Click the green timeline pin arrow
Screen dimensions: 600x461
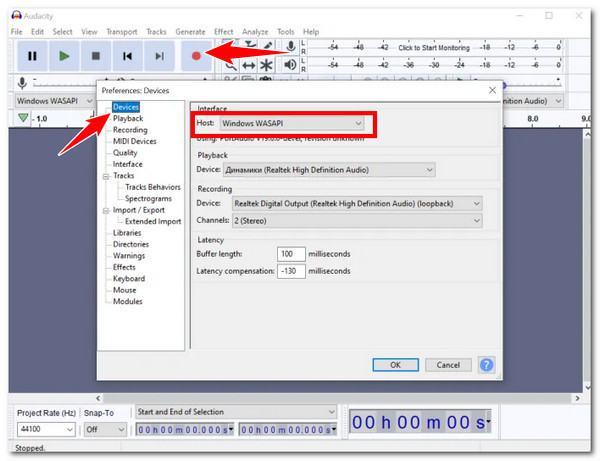click(23, 118)
